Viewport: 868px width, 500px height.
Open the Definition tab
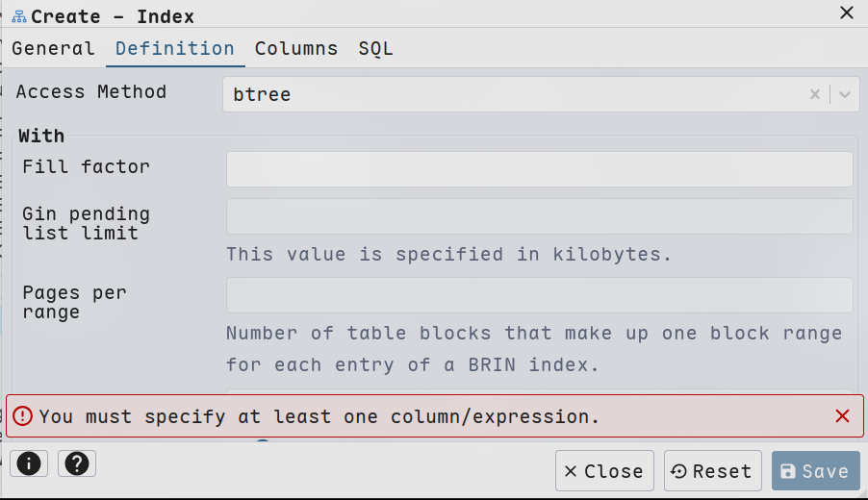175,48
